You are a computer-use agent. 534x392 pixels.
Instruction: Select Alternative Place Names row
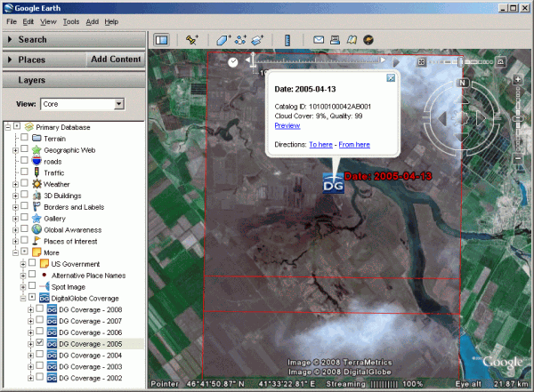88,276
